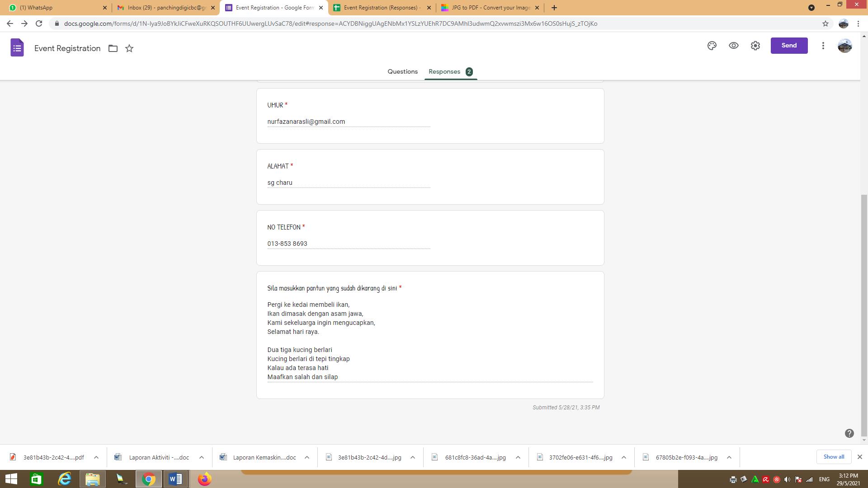Close the downloads bar
This screenshot has width=868, height=488.
click(x=860, y=457)
